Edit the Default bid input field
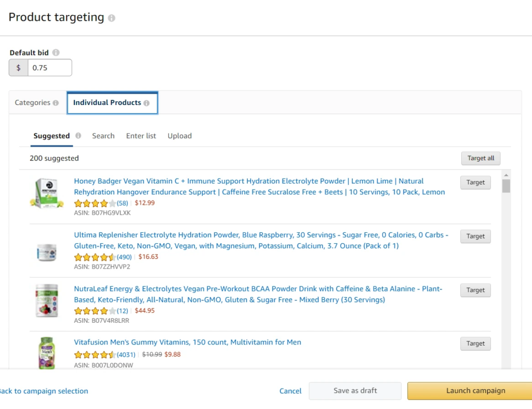 49,67
